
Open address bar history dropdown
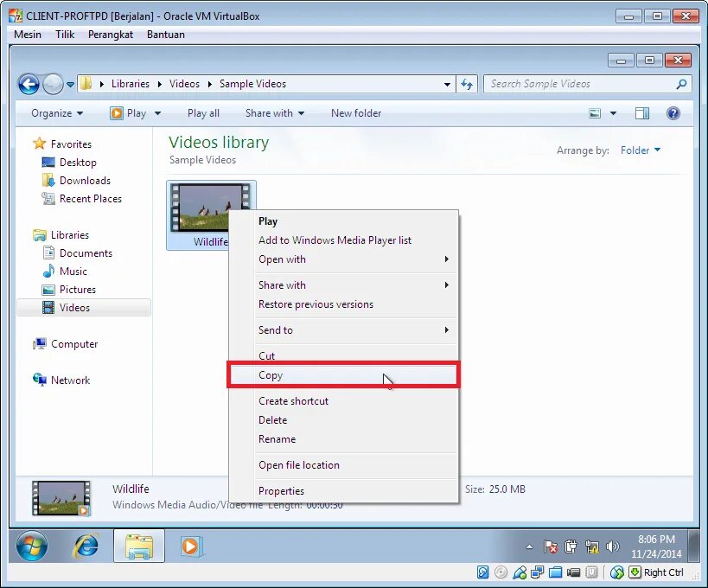point(447,84)
